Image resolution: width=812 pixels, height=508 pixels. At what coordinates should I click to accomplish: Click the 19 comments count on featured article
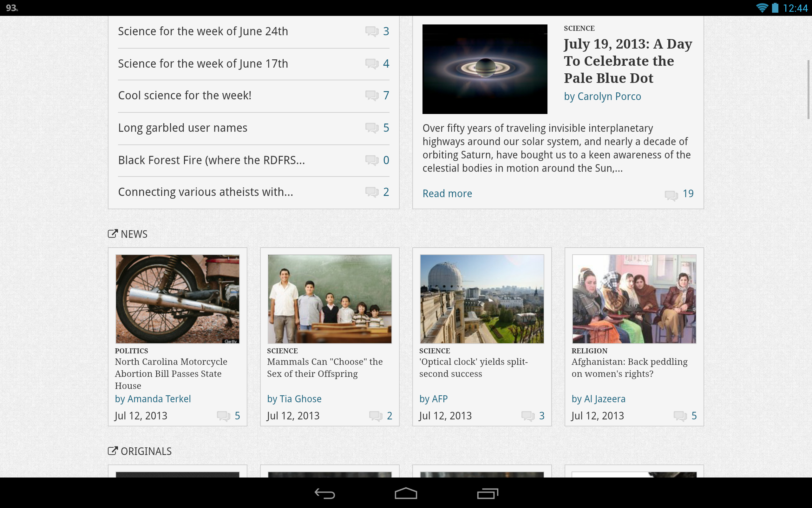(x=688, y=194)
